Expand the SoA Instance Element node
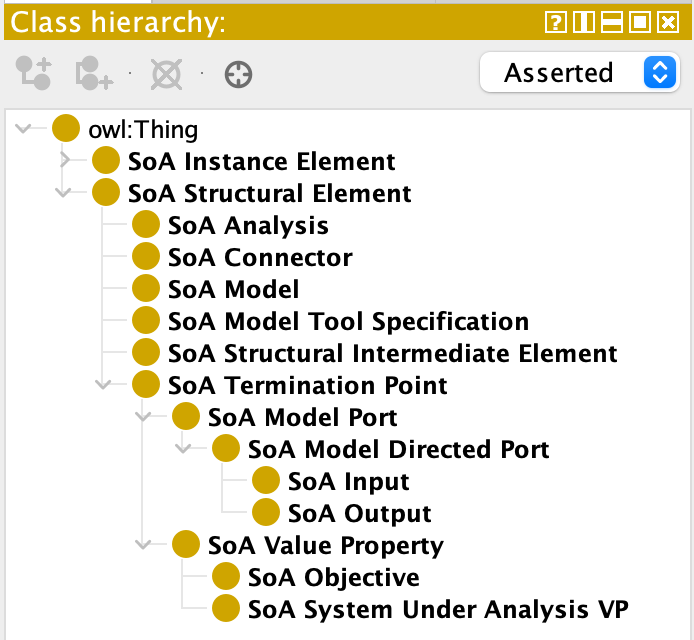Viewport: 694px width, 640px height. coord(65,161)
